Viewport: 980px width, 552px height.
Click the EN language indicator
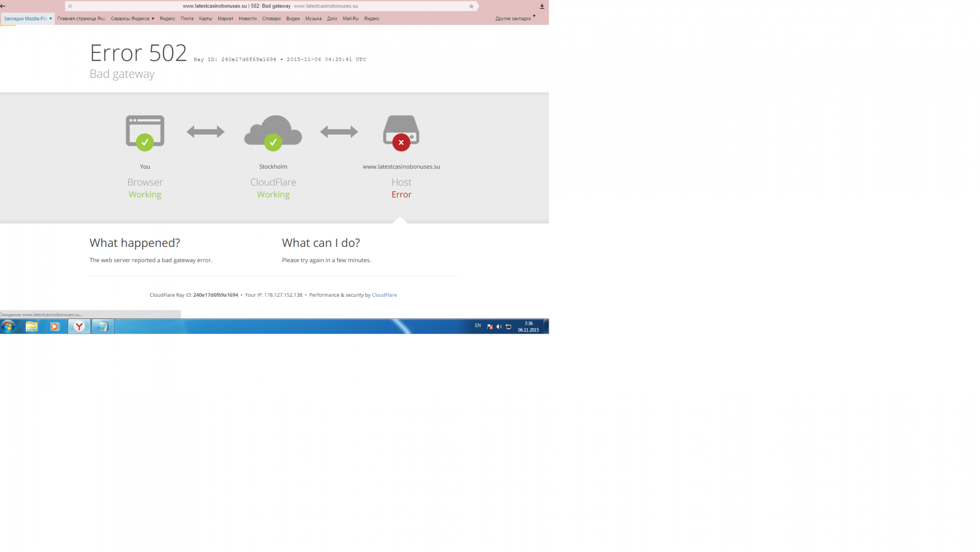pyautogui.click(x=478, y=325)
